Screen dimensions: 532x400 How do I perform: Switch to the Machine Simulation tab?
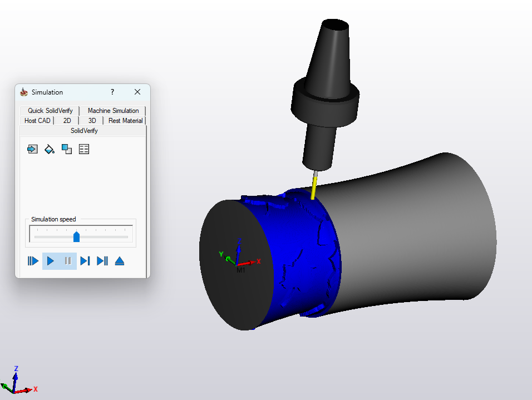click(x=112, y=110)
